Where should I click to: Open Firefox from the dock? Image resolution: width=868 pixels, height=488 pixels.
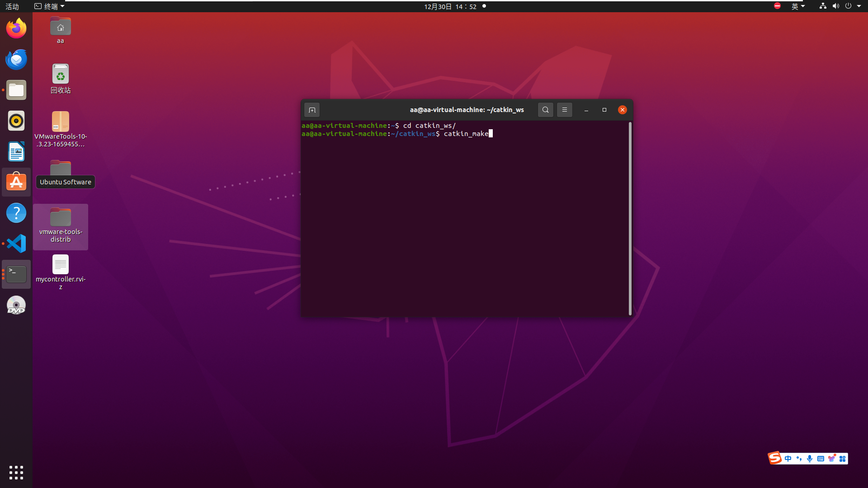(x=16, y=28)
